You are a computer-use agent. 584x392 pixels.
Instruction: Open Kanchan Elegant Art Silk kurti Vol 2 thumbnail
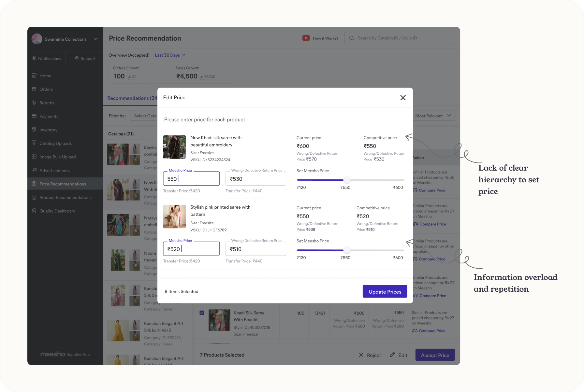click(118, 330)
